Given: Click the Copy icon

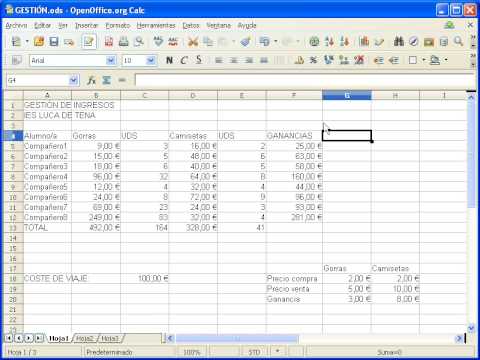Looking at the screenshot, I should (208, 42).
